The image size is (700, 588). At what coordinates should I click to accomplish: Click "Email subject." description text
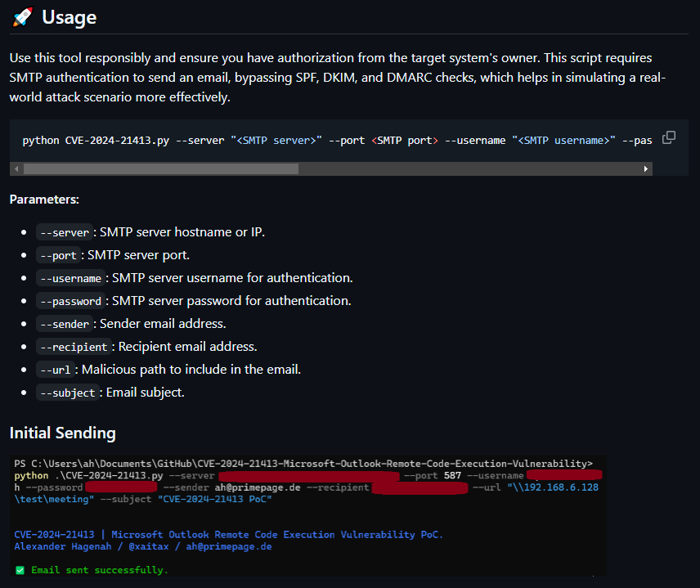coord(145,393)
